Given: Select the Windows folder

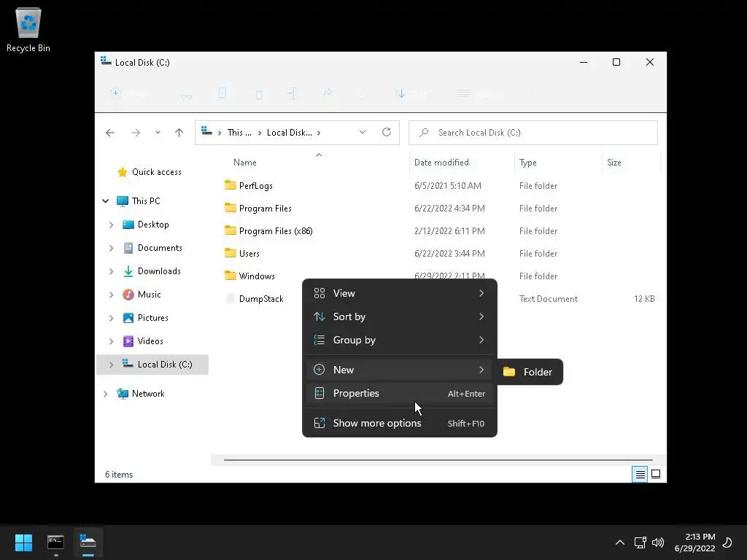Looking at the screenshot, I should click(x=249, y=276).
